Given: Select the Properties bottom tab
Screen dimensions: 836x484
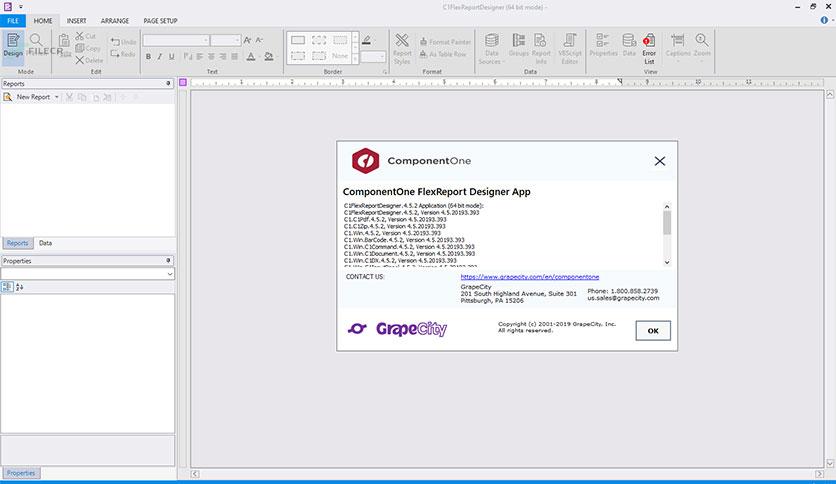Looking at the screenshot, I should point(21,473).
